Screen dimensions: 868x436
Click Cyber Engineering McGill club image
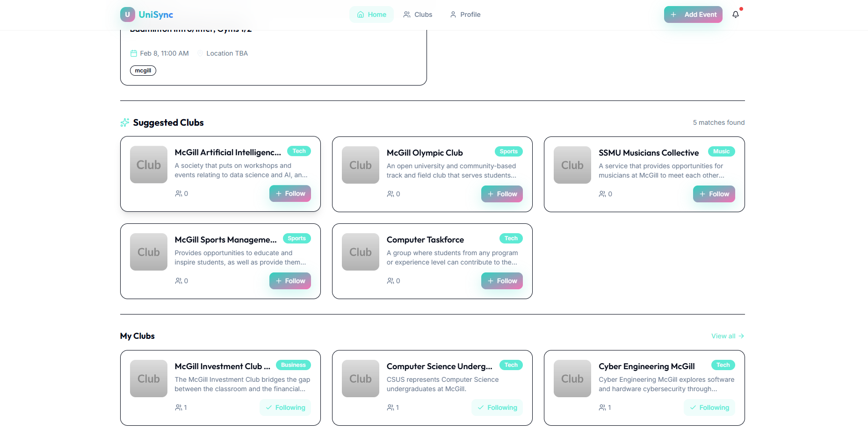[x=572, y=379]
